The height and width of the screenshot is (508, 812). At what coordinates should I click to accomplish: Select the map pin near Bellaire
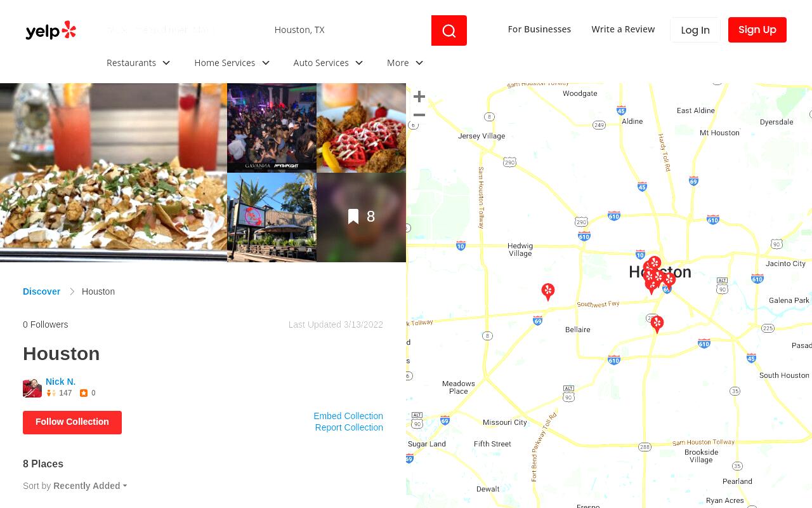(548, 291)
